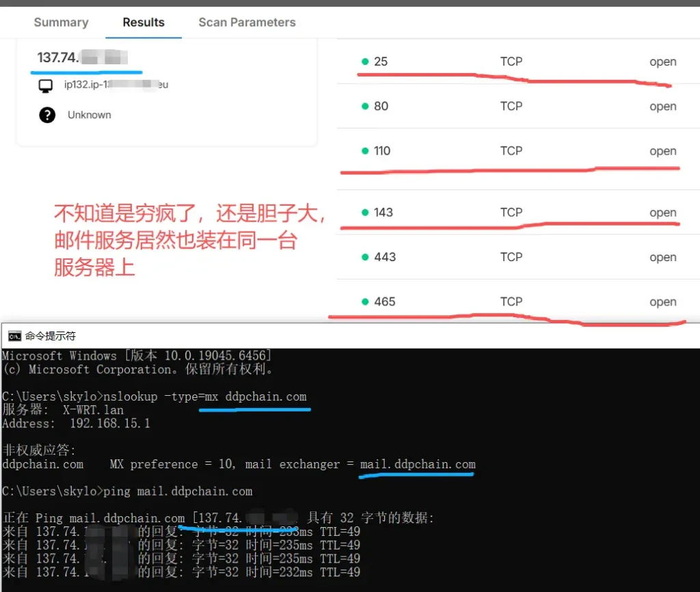Click TCP protocol cell in port 465 row

(x=511, y=301)
